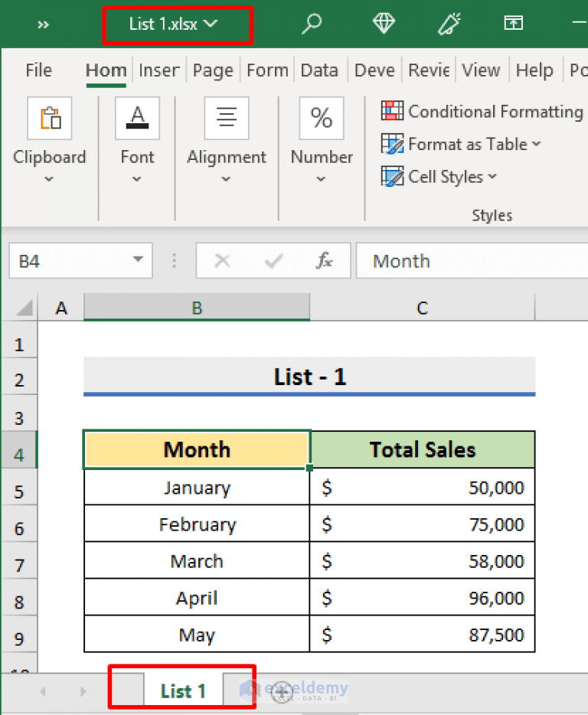
Task: Click the next sheet navigation arrow
Action: click(83, 691)
